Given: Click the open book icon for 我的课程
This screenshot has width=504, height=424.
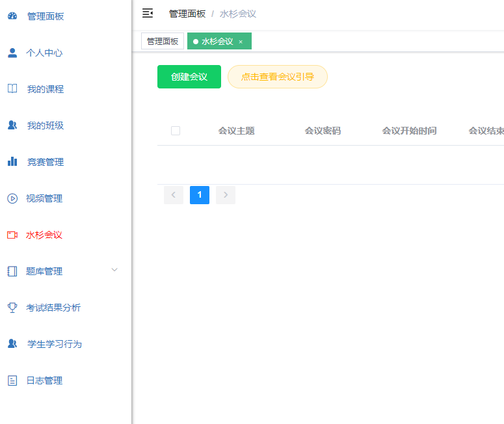Looking at the screenshot, I should [12, 89].
